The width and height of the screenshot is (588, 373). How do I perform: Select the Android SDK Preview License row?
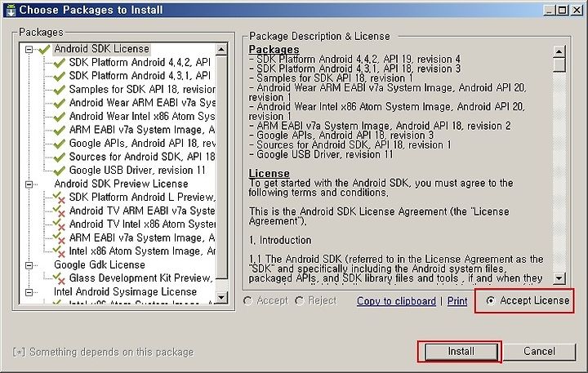coord(121,184)
